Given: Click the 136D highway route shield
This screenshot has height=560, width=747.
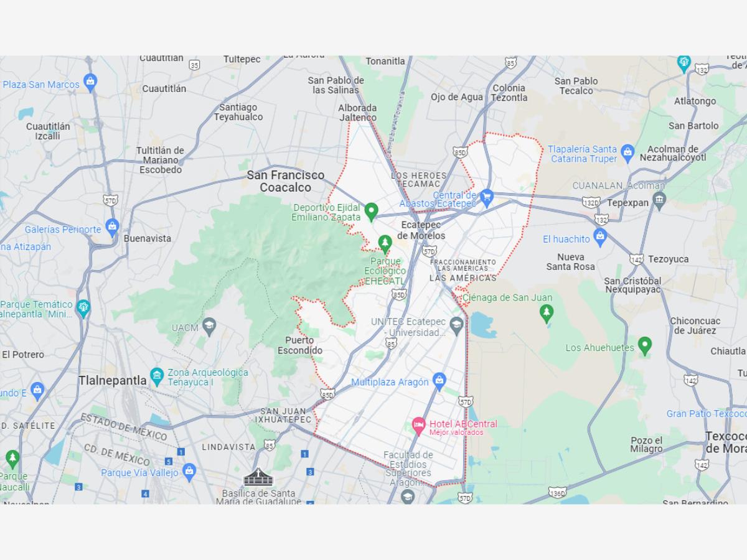Looking at the screenshot, I should 558,493.
